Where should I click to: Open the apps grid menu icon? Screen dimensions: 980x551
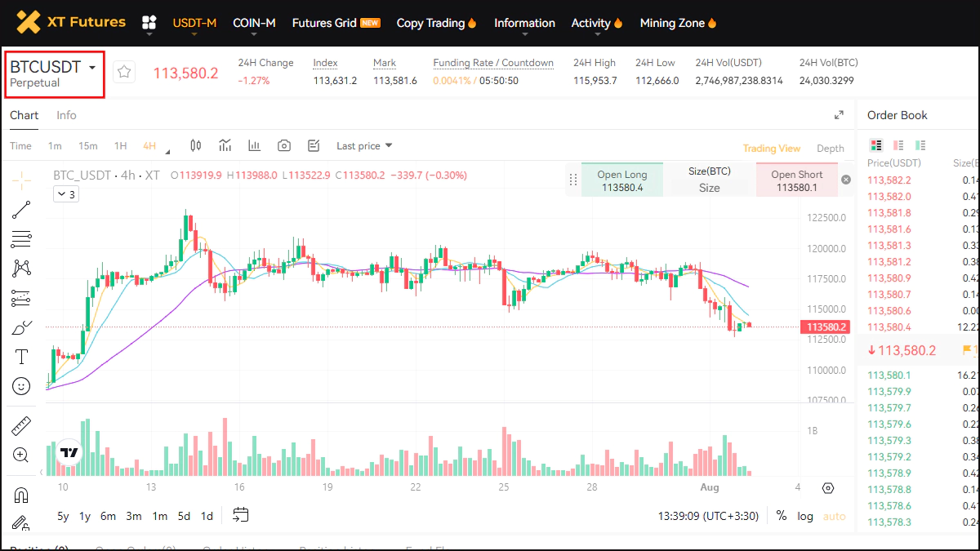point(149,23)
